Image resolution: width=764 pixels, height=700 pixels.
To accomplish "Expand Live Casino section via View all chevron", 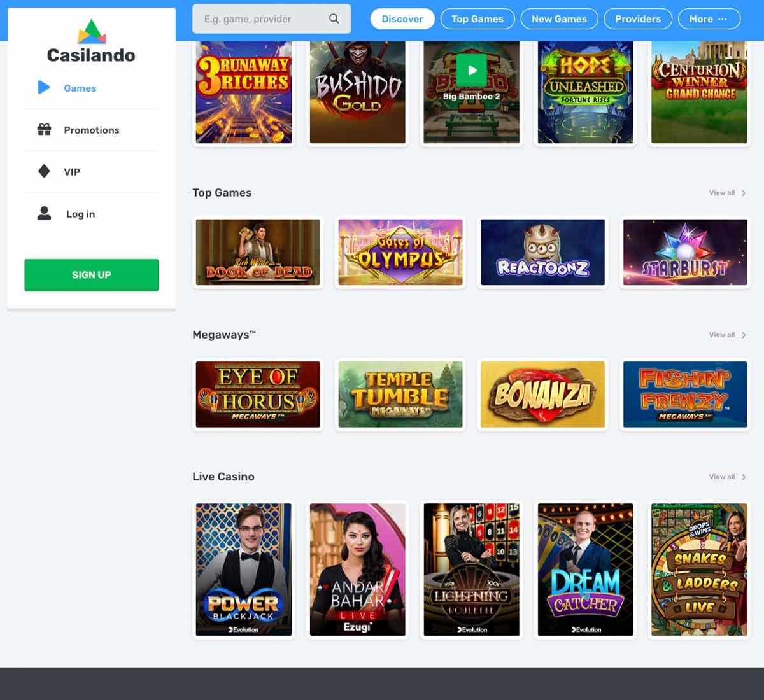I will [742, 476].
